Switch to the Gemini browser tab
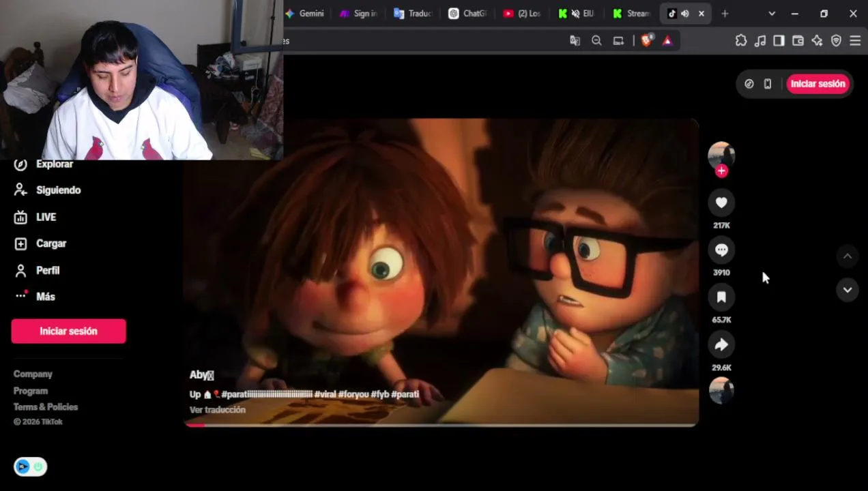 coord(305,14)
